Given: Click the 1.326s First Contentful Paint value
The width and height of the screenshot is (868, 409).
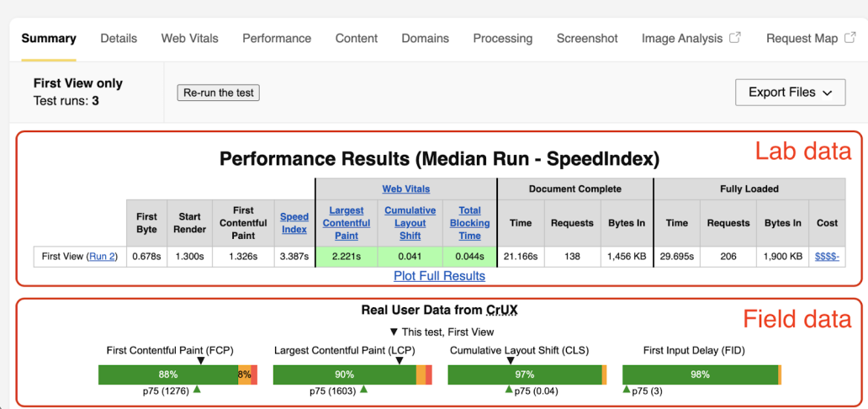Looking at the screenshot, I should coord(243,257).
